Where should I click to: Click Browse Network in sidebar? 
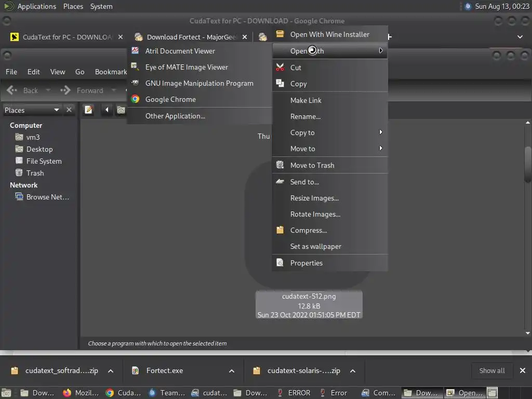click(47, 197)
